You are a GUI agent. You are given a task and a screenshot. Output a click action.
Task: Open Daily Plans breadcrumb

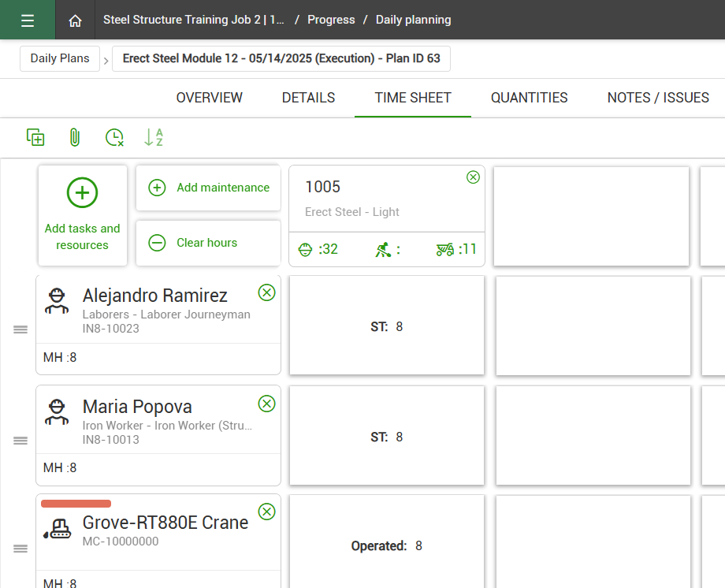point(60,58)
